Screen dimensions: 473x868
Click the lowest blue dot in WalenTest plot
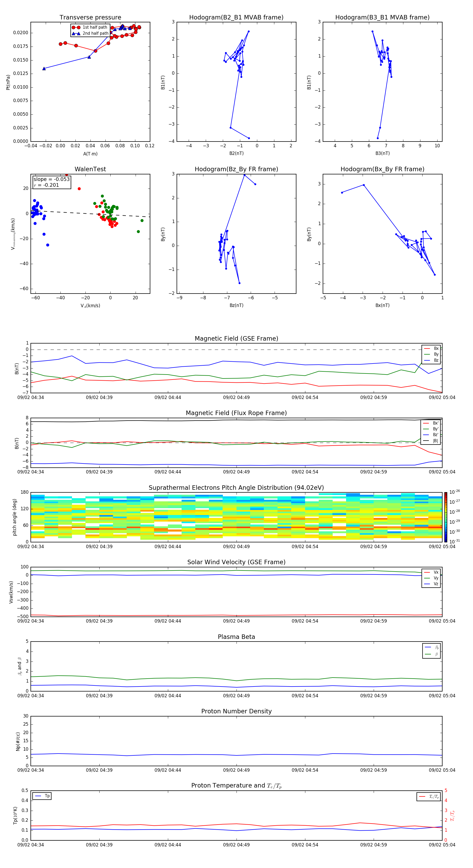tap(48, 245)
